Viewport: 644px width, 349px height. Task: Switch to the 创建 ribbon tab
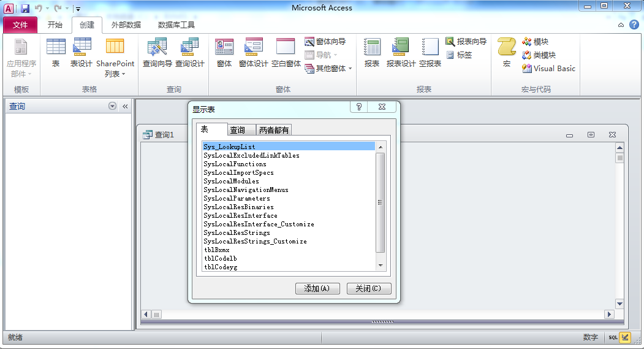click(x=87, y=25)
